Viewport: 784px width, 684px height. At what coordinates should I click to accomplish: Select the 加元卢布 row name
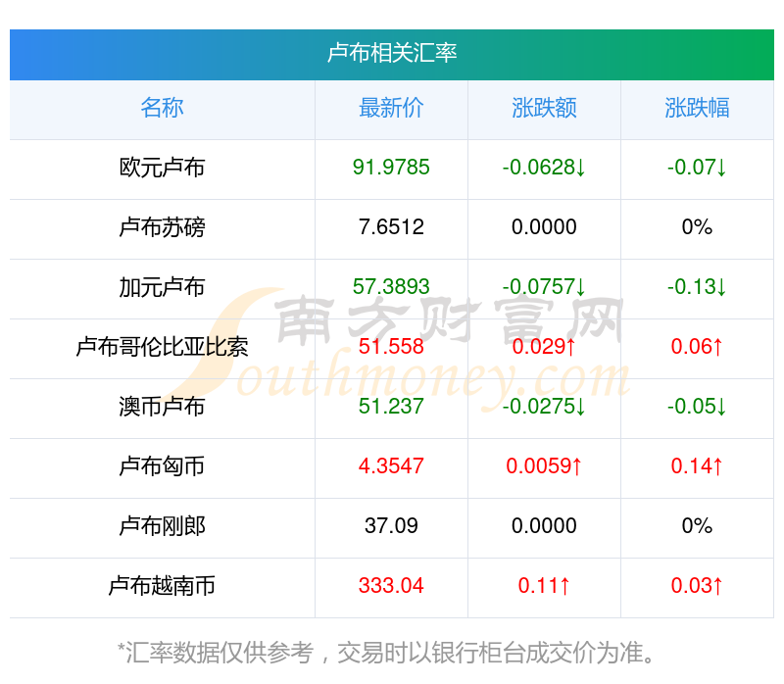coord(162,287)
